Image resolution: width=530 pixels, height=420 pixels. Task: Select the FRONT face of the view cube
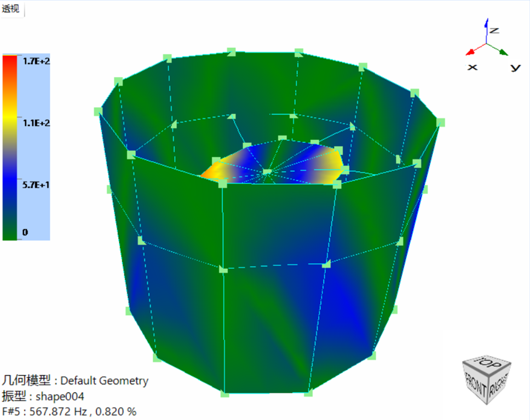(x=475, y=384)
